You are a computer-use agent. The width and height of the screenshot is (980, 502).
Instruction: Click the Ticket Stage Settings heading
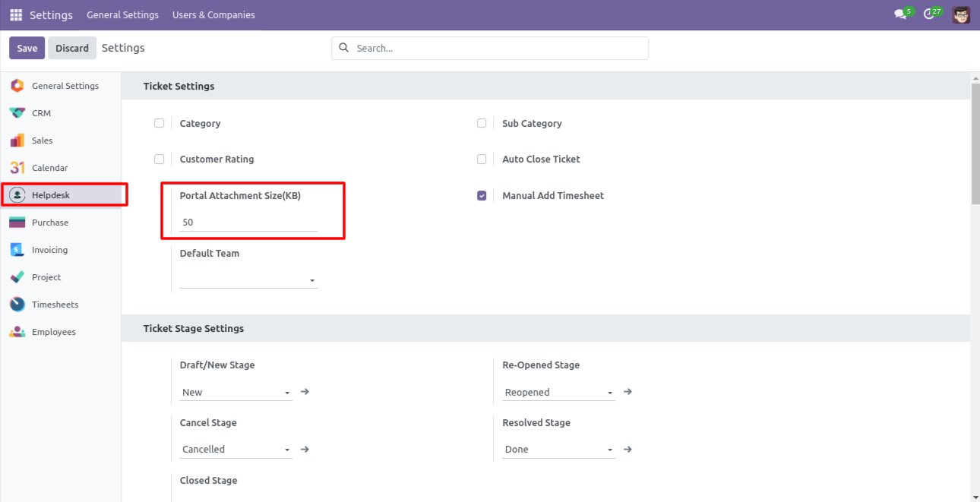click(x=194, y=328)
